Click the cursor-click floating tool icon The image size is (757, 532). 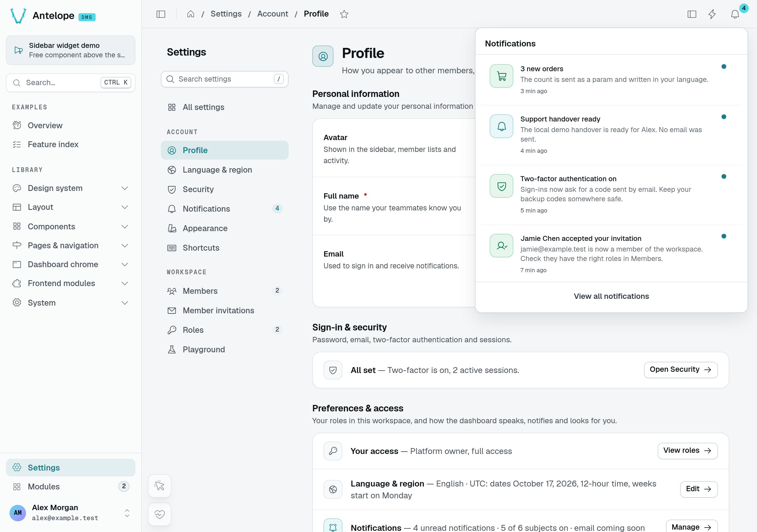tap(160, 486)
